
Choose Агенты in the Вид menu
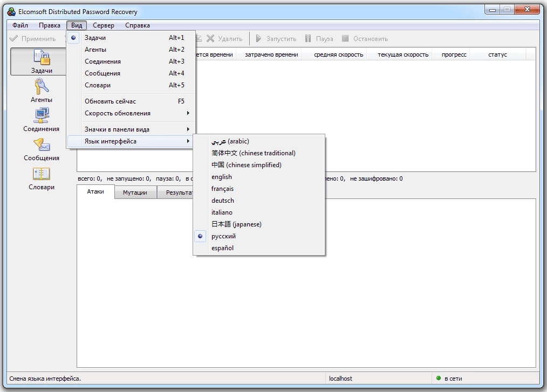point(130,50)
